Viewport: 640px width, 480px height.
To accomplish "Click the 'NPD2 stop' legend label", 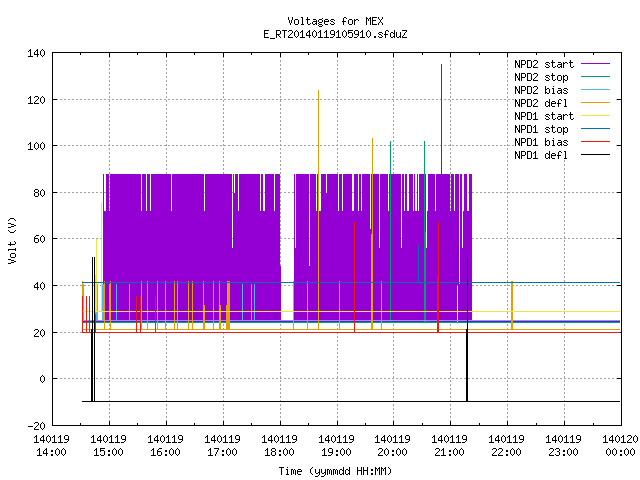I will point(541,77).
